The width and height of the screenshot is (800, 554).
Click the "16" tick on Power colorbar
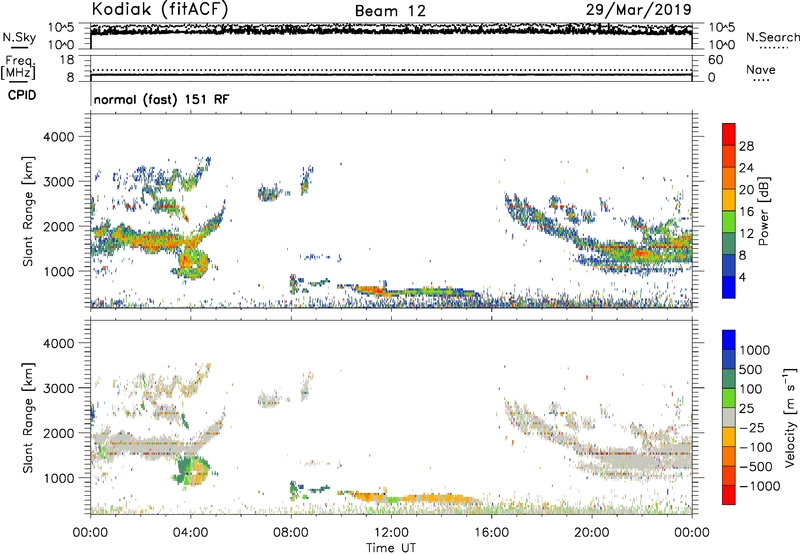746,211
